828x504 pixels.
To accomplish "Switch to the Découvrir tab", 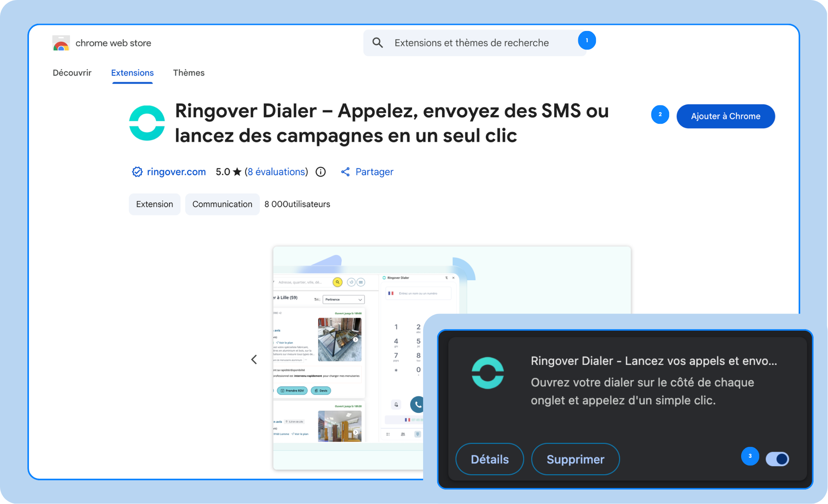I will pyautogui.click(x=72, y=73).
